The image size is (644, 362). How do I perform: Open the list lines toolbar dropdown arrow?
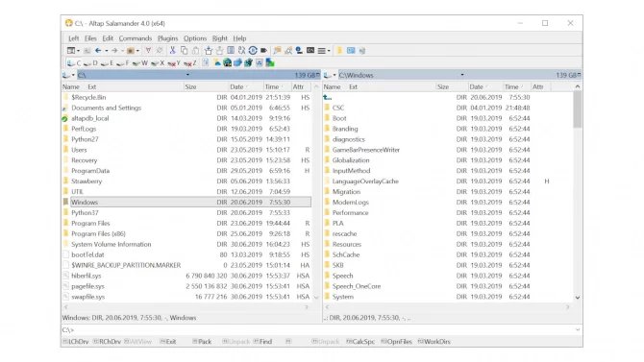pyautogui.click(x=329, y=51)
